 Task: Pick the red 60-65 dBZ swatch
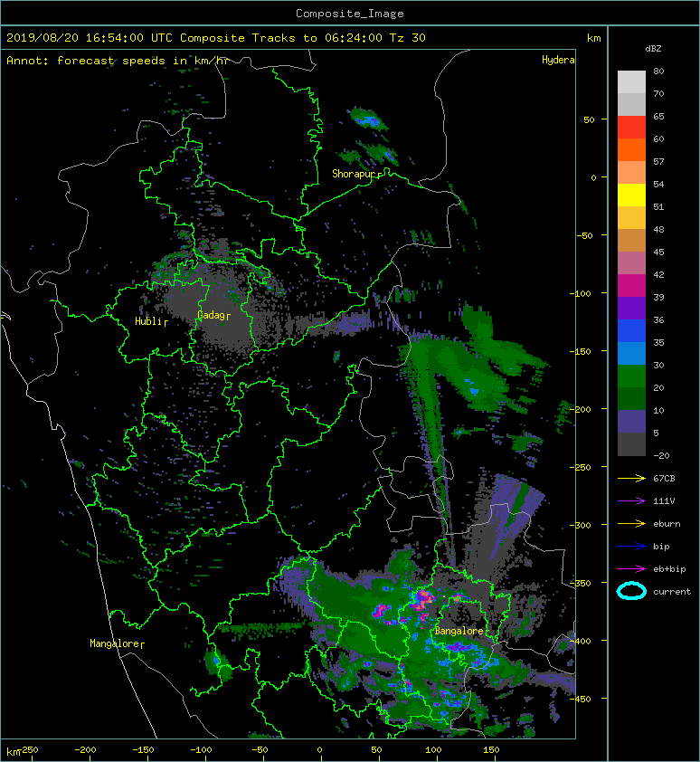click(x=631, y=128)
